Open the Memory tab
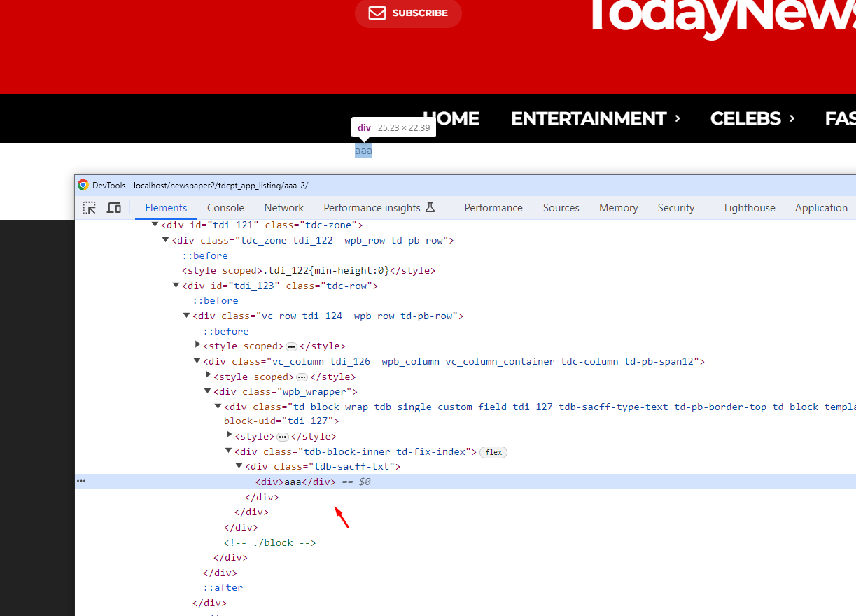856x616 pixels. tap(618, 208)
